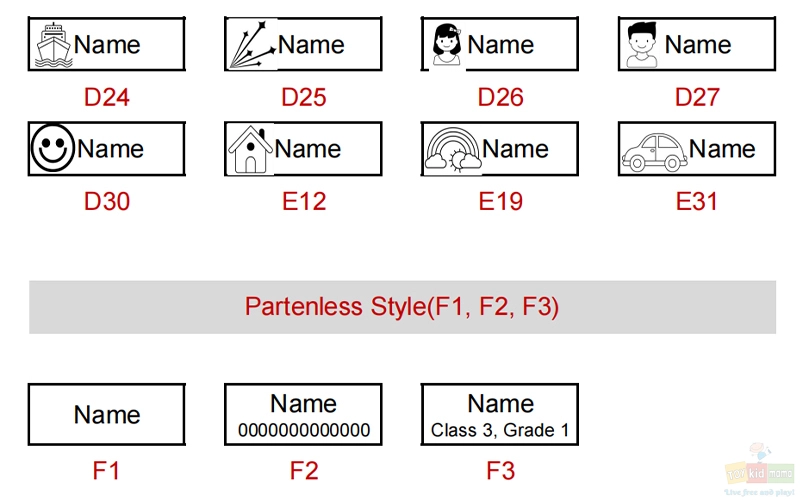Screen dimensions: 800x500
Task: Pick the F3 stamp with class and grade
Action: coord(500,414)
